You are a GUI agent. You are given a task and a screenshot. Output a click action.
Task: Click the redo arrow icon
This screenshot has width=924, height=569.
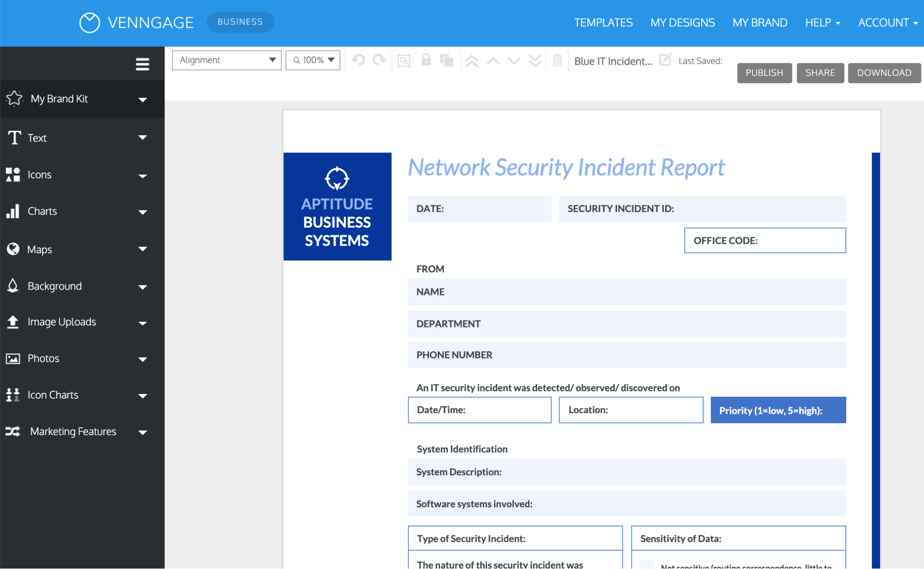[379, 60]
